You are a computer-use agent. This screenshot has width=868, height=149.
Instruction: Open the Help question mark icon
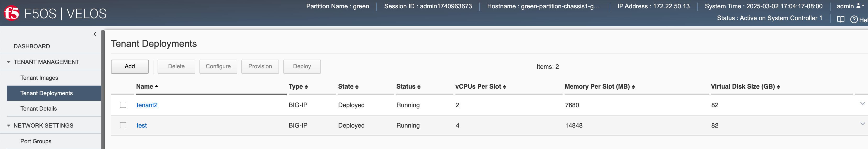click(x=854, y=20)
